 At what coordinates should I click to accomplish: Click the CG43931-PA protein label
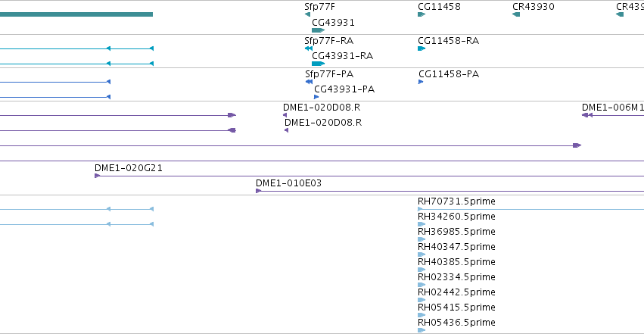(x=344, y=89)
